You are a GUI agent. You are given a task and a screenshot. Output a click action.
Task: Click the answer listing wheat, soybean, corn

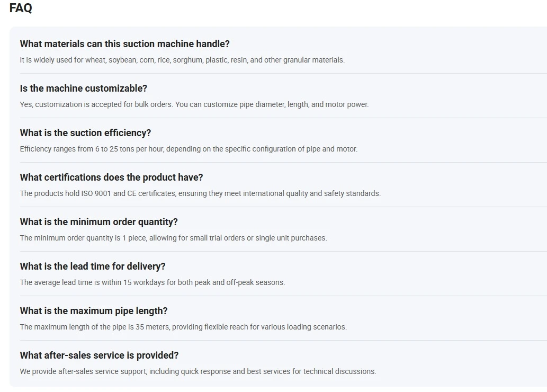182,60
